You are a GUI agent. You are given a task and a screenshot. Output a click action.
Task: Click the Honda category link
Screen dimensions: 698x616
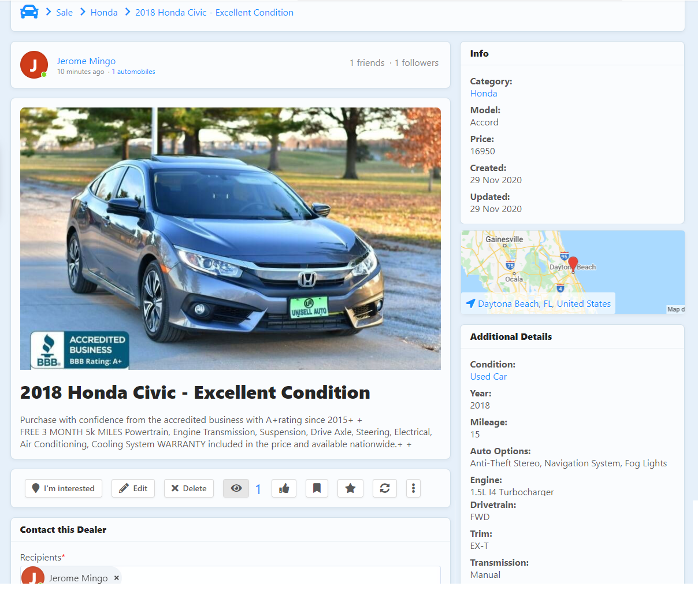[x=484, y=94]
